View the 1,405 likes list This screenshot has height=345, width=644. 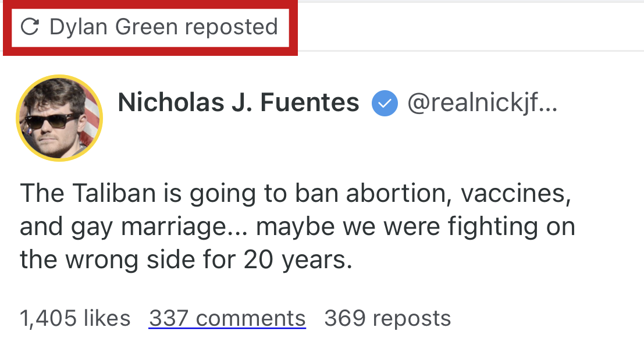click(x=75, y=318)
